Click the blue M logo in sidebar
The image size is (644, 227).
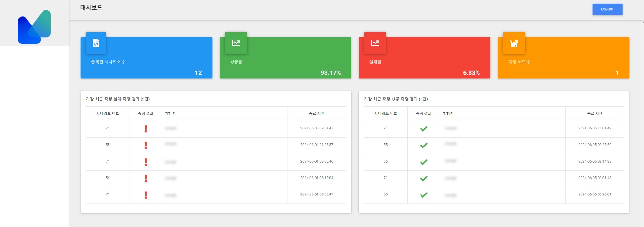pyautogui.click(x=34, y=27)
